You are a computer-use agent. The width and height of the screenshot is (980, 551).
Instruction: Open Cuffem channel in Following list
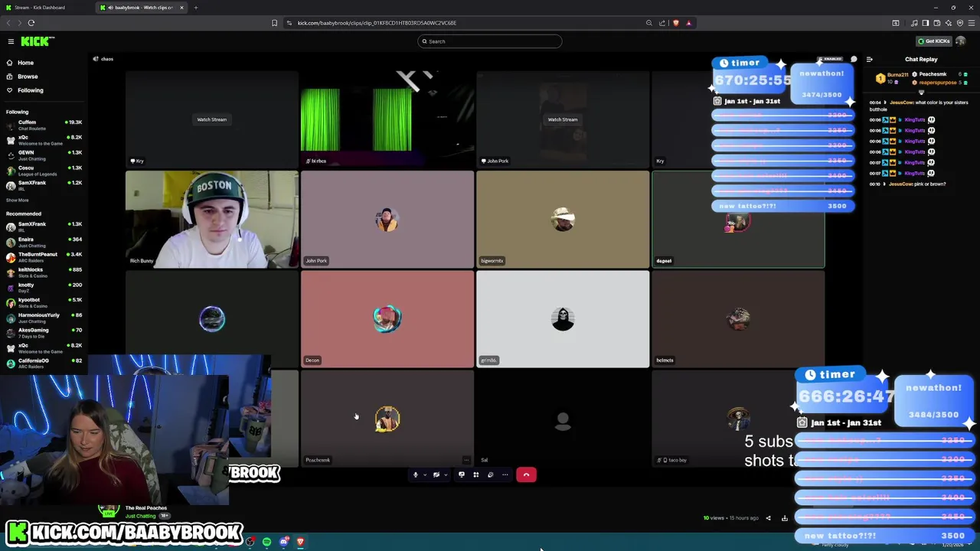tap(44, 125)
